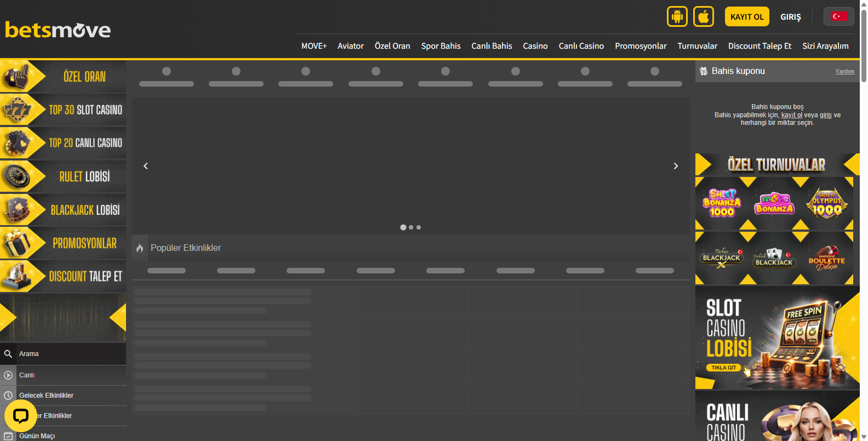Open the Aviator menu item
Image resolution: width=868 pixels, height=441 pixels.
click(x=351, y=46)
